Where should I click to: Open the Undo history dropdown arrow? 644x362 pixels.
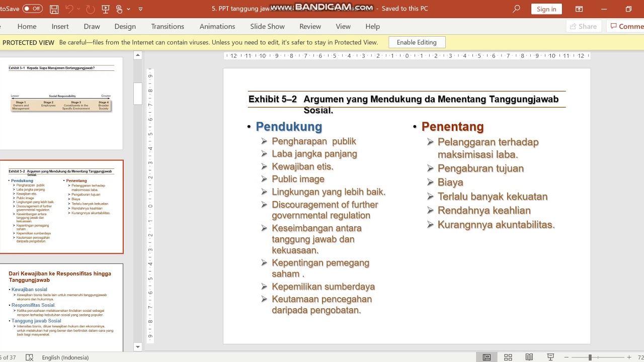[79, 9]
